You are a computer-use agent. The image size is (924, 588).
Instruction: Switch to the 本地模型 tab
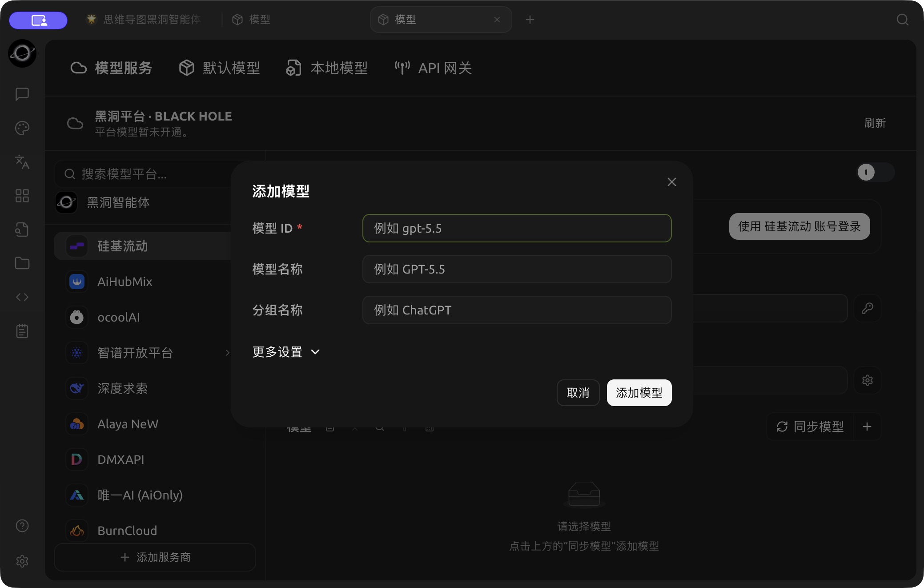[x=327, y=68]
